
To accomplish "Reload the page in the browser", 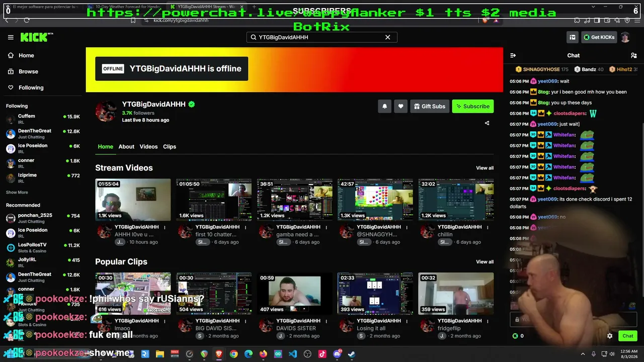I will click(27, 20).
